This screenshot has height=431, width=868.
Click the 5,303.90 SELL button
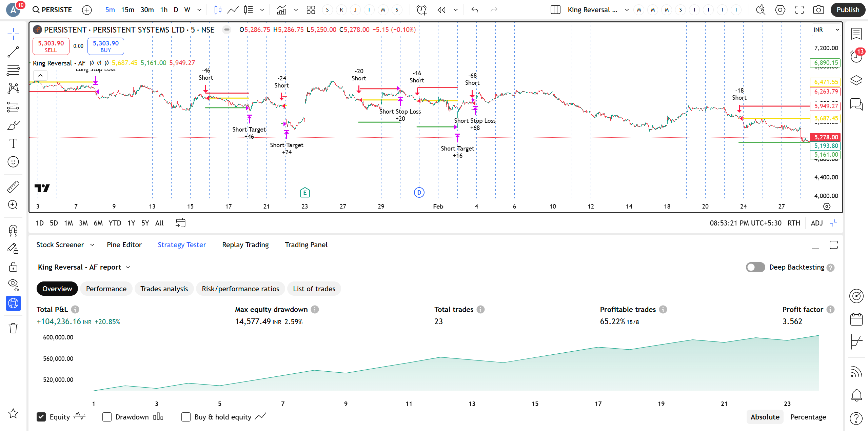[x=51, y=46]
